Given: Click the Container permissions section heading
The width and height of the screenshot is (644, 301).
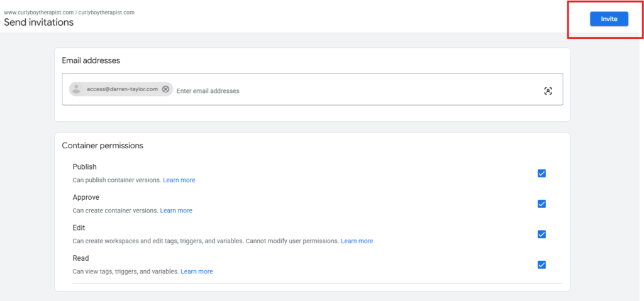Looking at the screenshot, I should [x=103, y=146].
